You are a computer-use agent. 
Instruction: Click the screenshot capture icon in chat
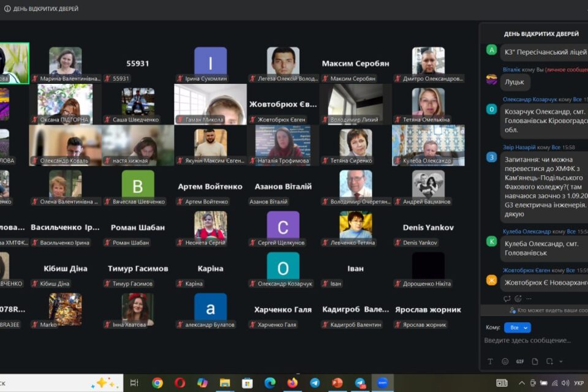549,361
